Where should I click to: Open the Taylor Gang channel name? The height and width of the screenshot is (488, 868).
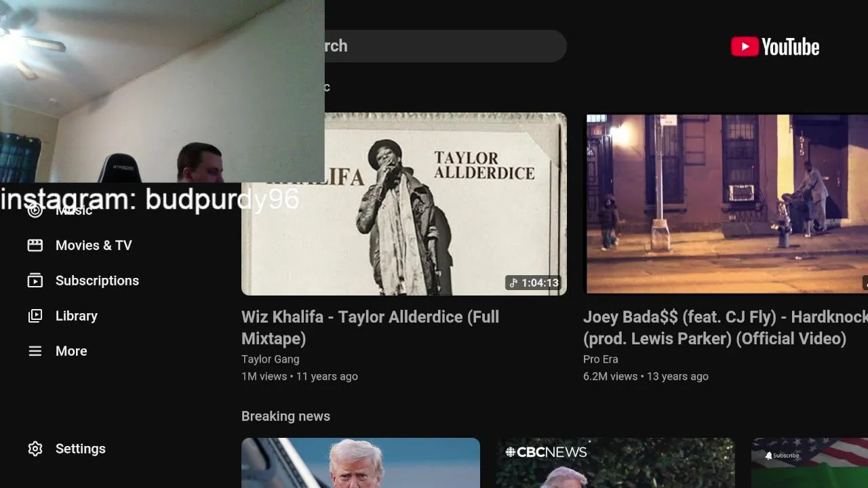point(270,359)
